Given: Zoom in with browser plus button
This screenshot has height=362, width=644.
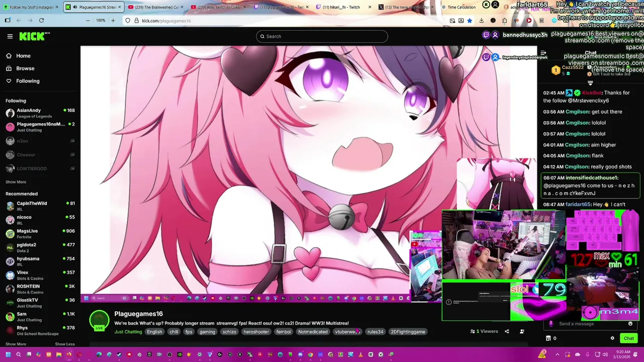Looking at the screenshot, I should [x=113, y=21].
